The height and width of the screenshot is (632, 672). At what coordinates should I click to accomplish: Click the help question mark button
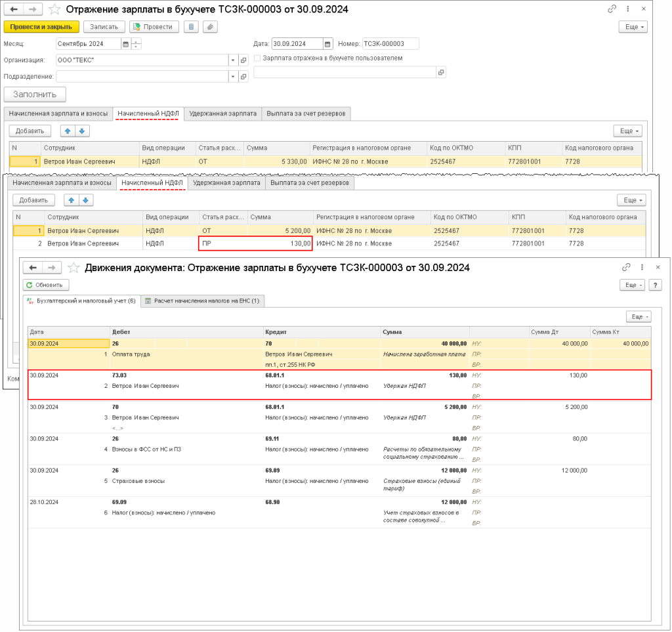coord(654,285)
